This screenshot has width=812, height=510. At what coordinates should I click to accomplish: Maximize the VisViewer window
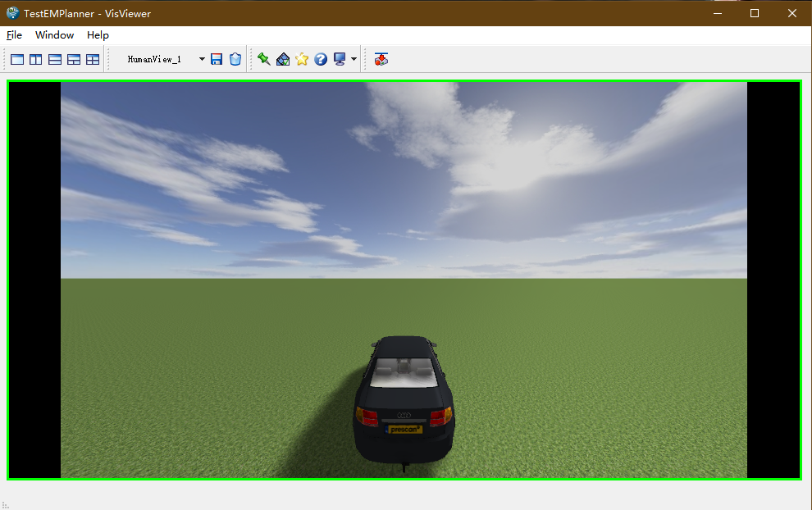tap(755, 13)
